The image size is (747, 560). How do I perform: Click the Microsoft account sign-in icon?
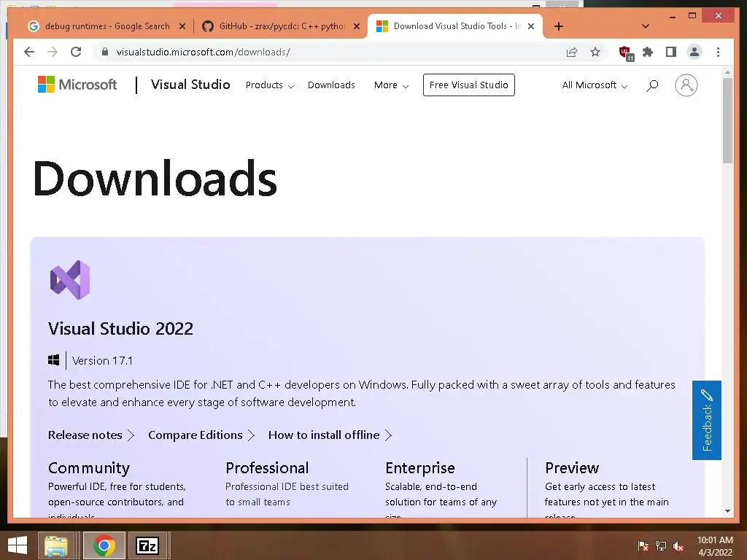click(x=686, y=85)
